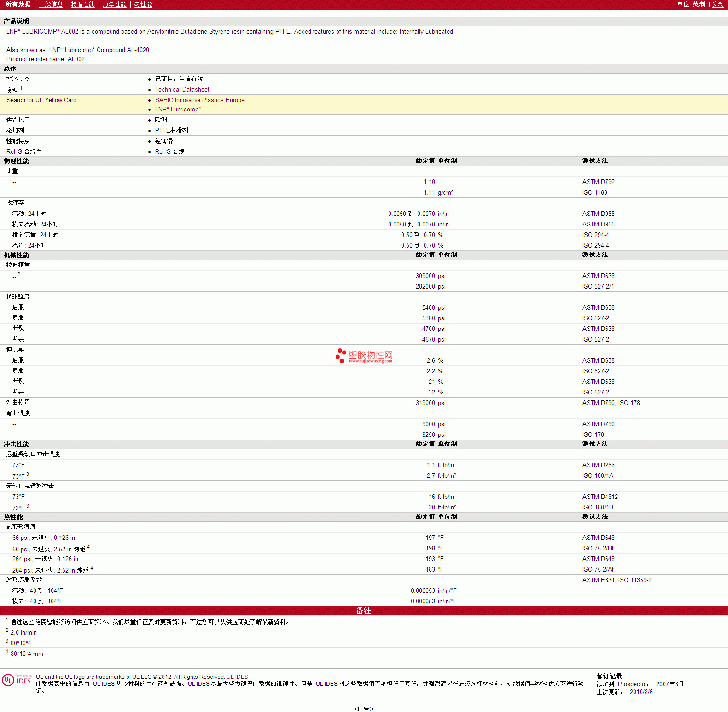Screen dimensions: 728x712
Task: Click the ISO 75-2/Af test method
Action: 598,570
